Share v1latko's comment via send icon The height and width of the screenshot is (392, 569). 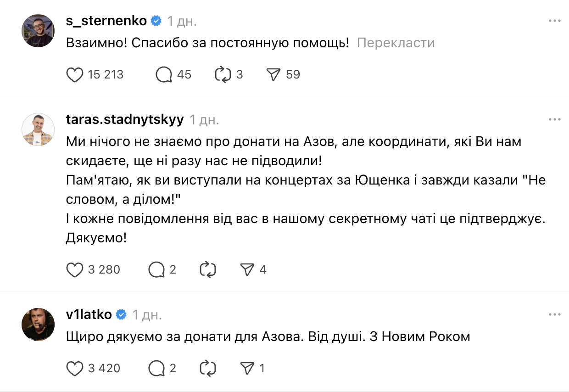(x=248, y=368)
